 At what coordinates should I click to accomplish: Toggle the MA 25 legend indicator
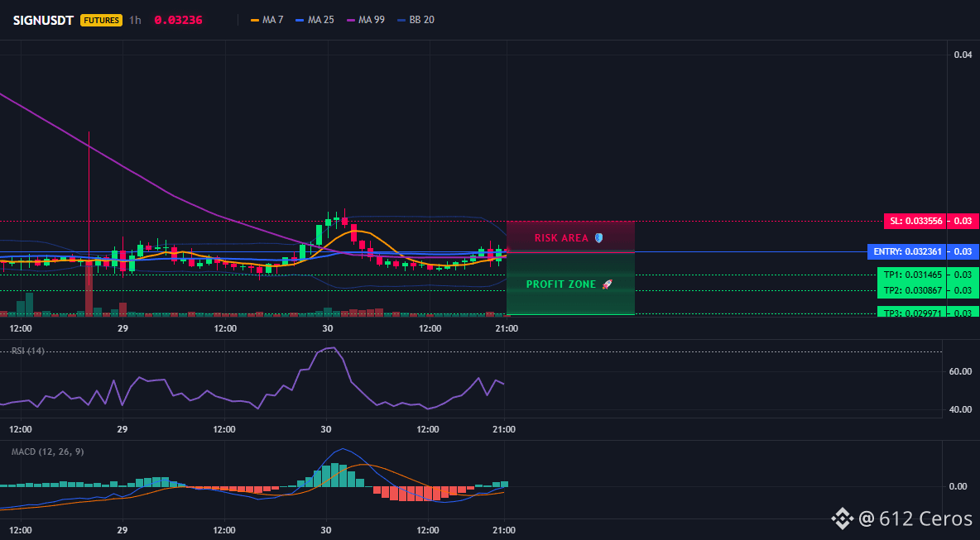point(315,20)
